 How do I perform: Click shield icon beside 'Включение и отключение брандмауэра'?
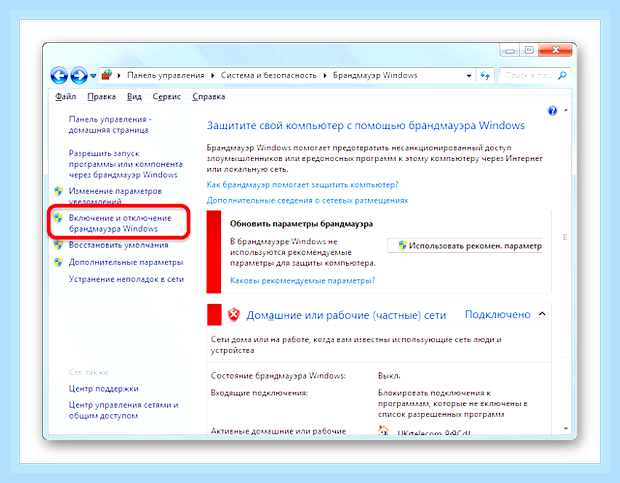coord(59,218)
